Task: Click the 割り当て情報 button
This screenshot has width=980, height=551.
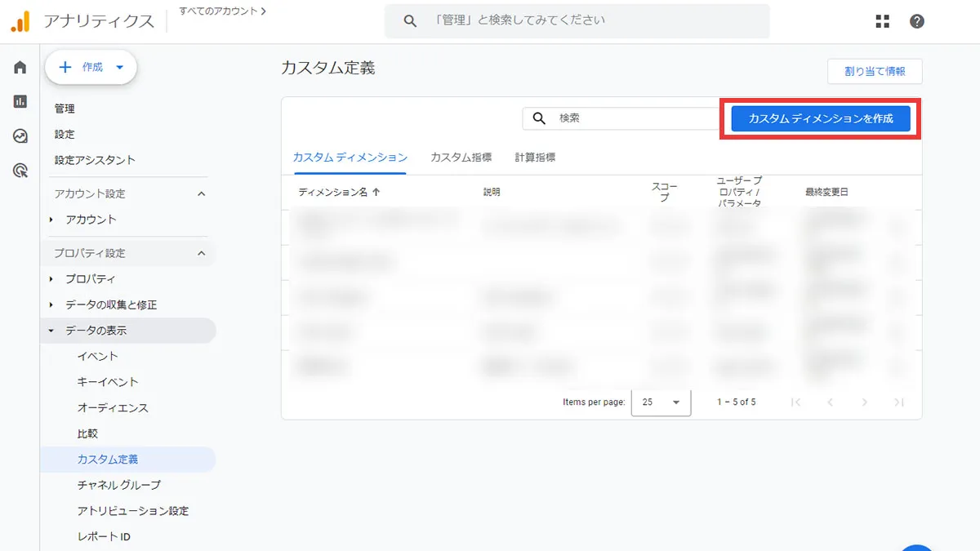Action: click(875, 71)
